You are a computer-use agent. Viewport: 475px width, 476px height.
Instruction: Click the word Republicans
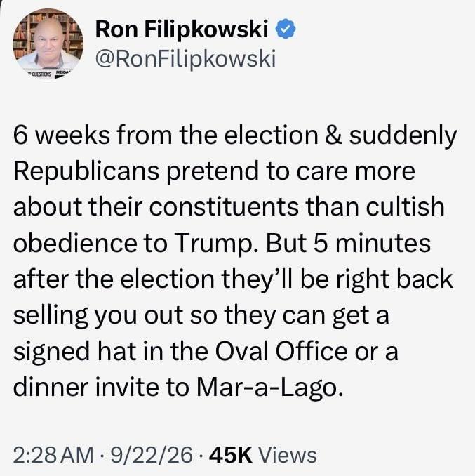[86, 172]
